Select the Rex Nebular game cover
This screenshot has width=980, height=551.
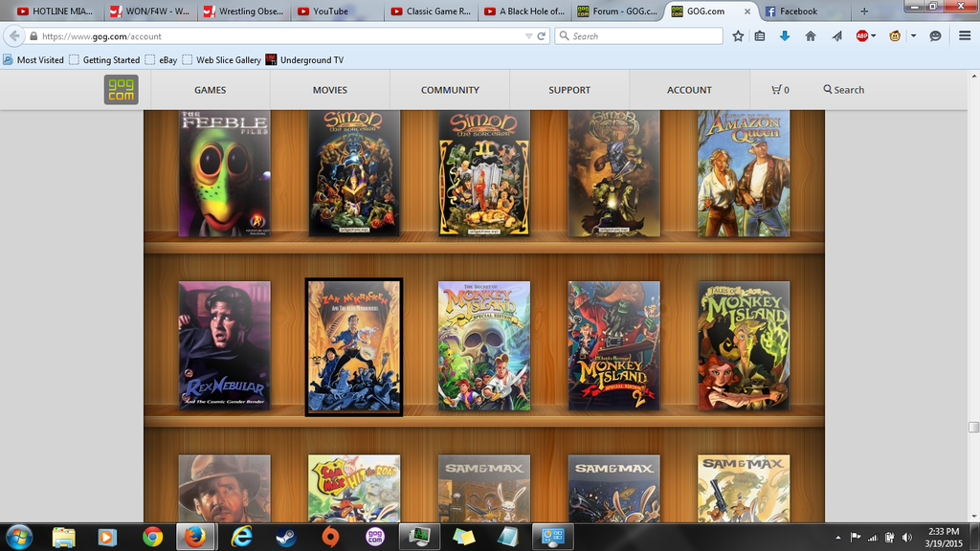click(x=224, y=346)
